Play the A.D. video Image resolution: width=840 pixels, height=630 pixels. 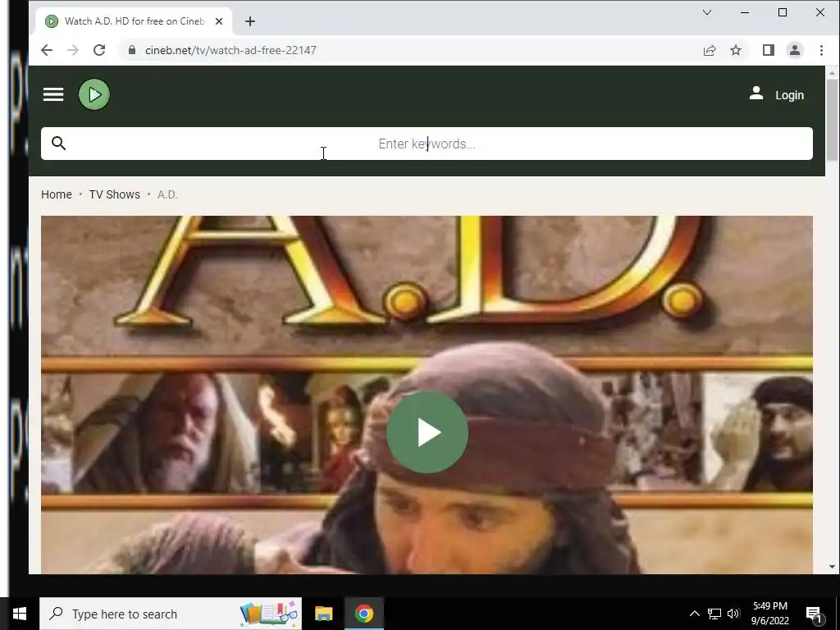tap(427, 431)
